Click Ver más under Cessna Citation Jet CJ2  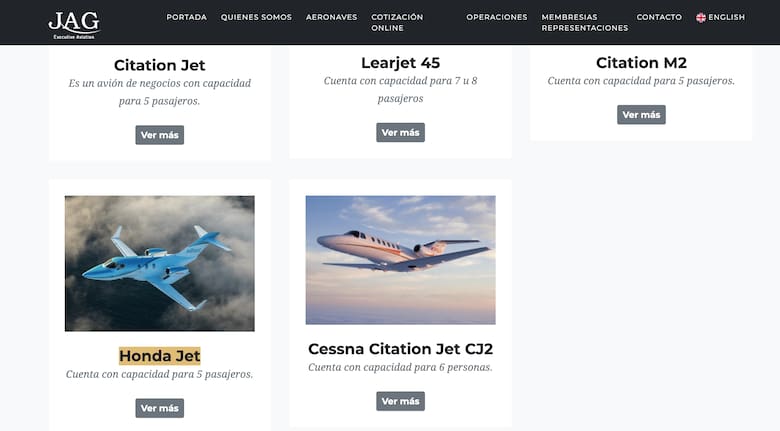[400, 401]
